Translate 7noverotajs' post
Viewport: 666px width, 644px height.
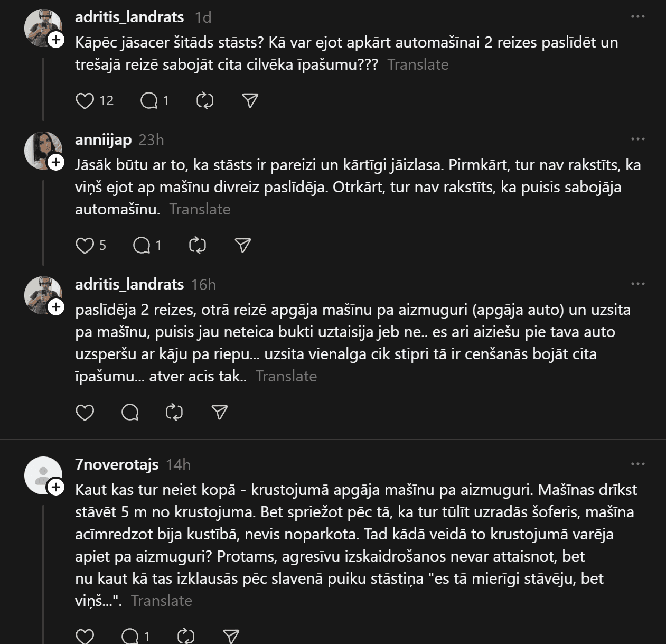point(161,601)
